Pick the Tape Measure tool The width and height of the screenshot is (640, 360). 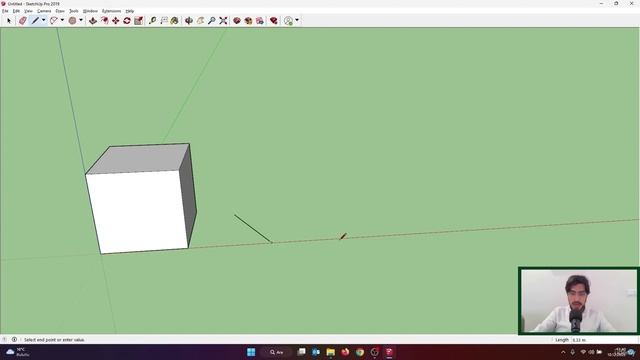(x=153, y=20)
